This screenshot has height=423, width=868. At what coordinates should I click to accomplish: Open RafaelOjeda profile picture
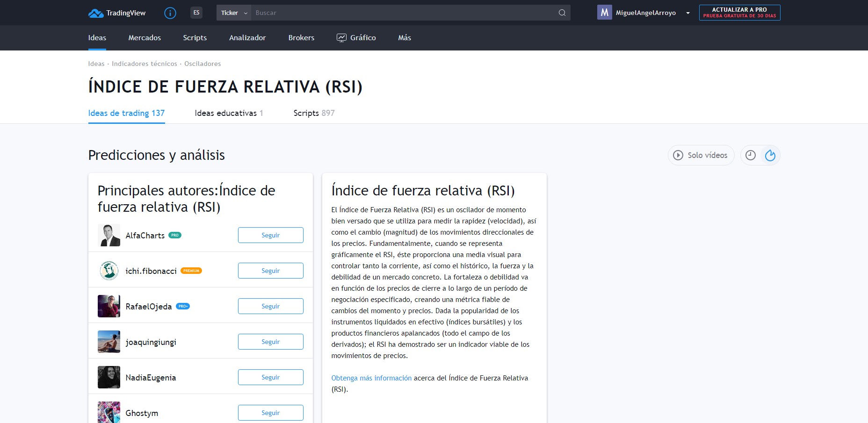pyautogui.click(x=109, y=306)
